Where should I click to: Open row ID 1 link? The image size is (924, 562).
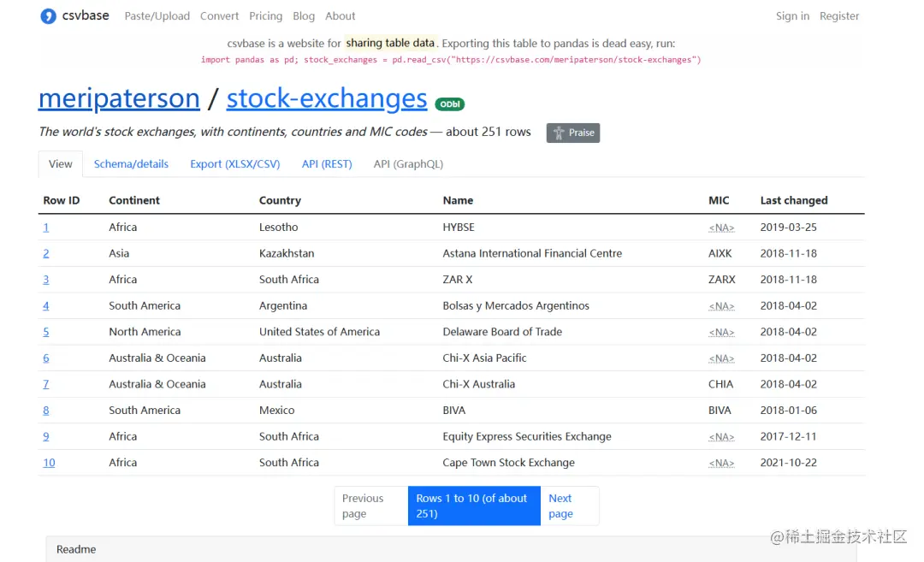click(46, 228)
